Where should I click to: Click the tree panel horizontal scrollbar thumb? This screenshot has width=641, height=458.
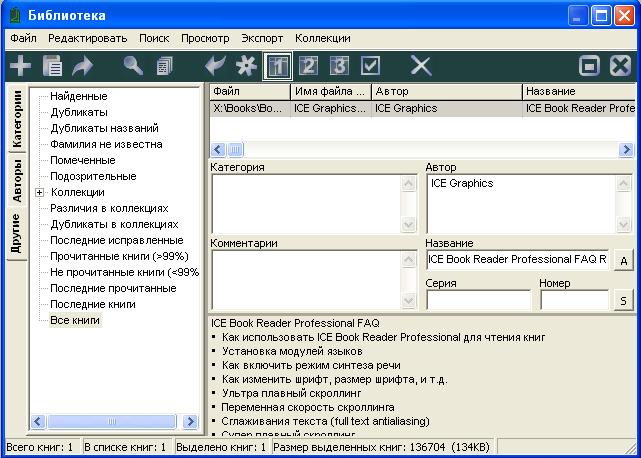[x=111, y=421]
